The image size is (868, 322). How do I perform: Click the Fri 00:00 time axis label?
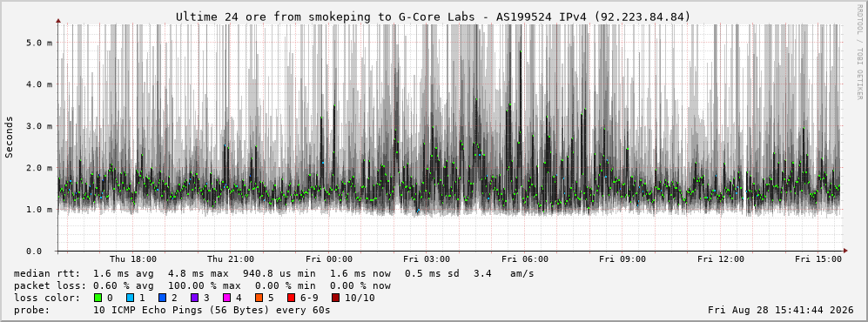click(329, 259)
